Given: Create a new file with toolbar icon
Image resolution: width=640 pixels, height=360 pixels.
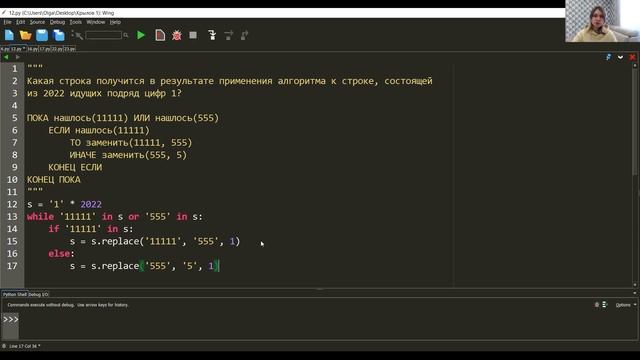Looking at the screenshot, I should (9, 35).
